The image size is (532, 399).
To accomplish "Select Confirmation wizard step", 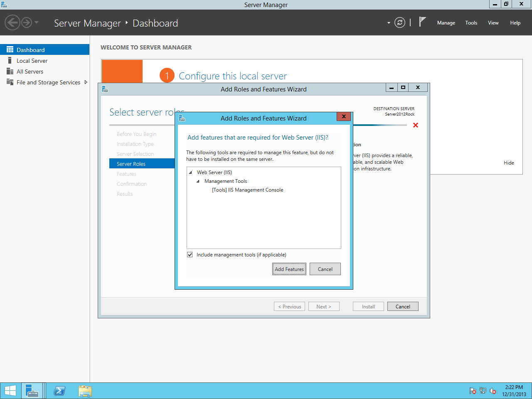I will (x=132, y=184).
